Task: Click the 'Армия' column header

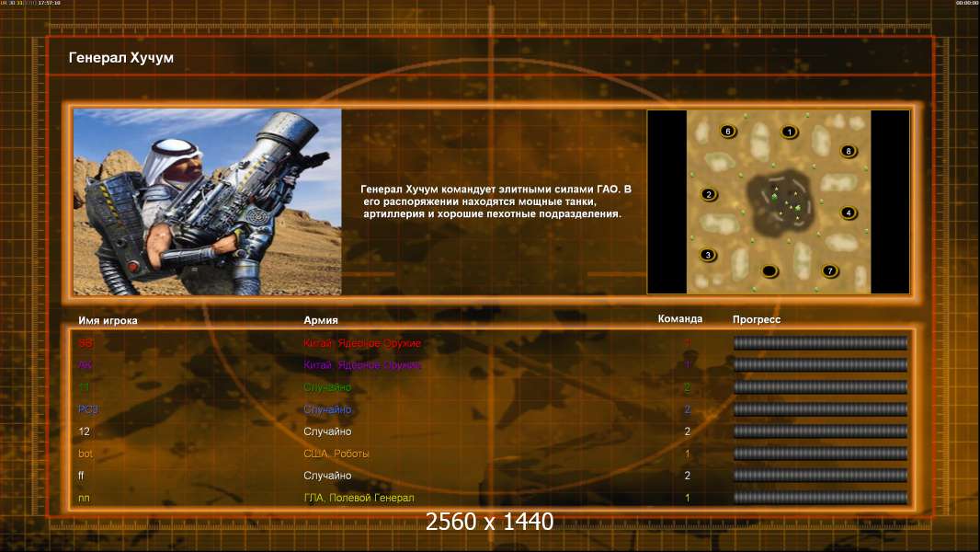Action: [321, 320]
